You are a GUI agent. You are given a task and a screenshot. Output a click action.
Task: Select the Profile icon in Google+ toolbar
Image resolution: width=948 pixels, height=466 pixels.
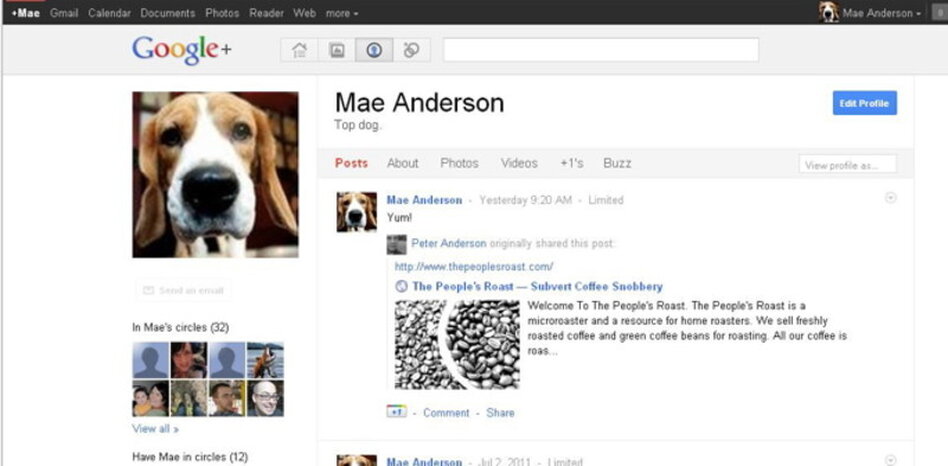(374, 50)
